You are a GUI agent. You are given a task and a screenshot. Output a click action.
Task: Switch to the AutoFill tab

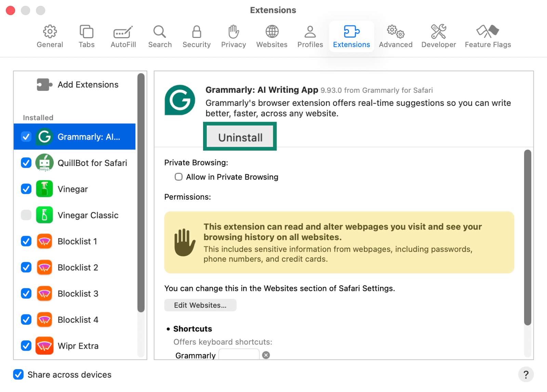(x=123, y=32)
